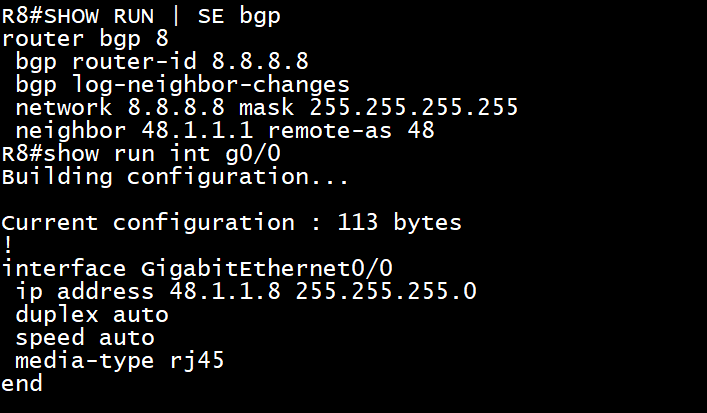
Task: Click the 'duplex auto' line
Action: click(x=92, y=315)
